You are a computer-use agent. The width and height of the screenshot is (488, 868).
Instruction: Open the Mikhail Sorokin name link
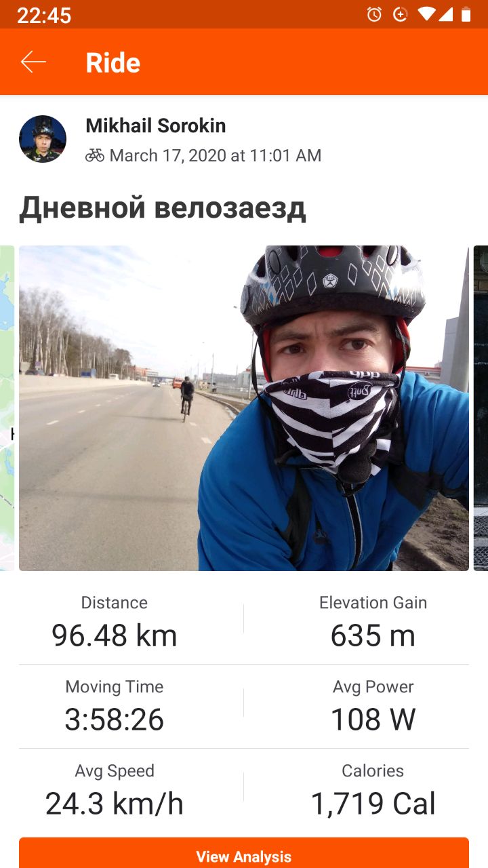[156, 126]
